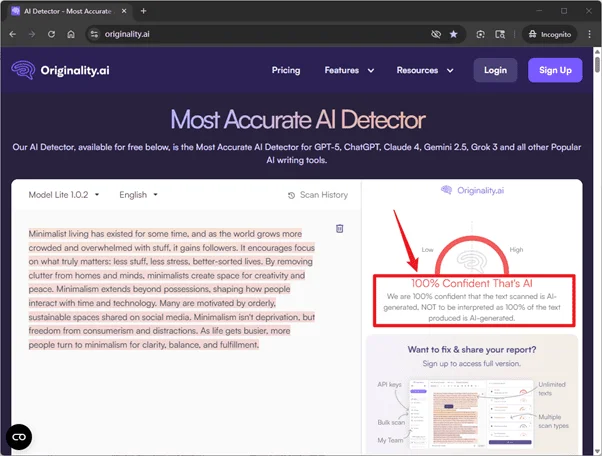
Task: Close the AI Detector tab
Action: tap(124, 11)
